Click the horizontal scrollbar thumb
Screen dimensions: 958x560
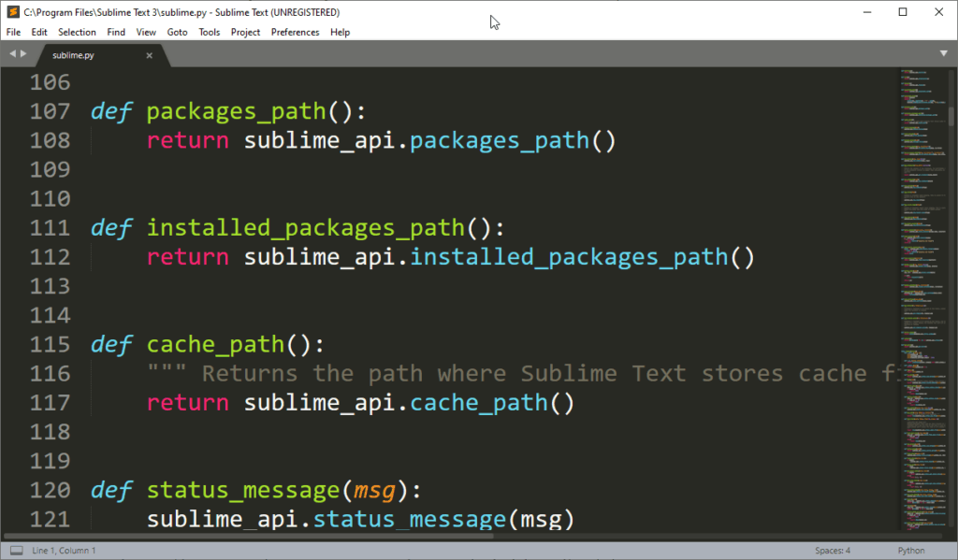(x=248, y=537)
